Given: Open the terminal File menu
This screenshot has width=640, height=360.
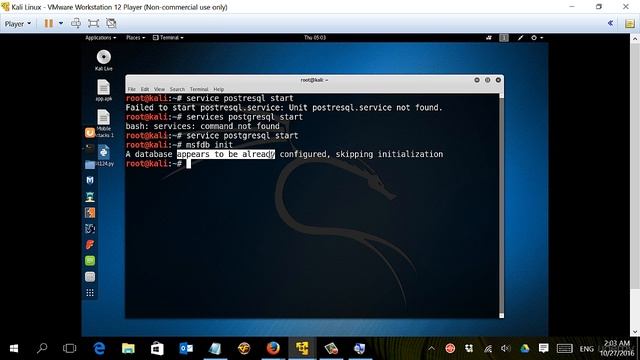Looking at the screenshot, I should point(131,89).
